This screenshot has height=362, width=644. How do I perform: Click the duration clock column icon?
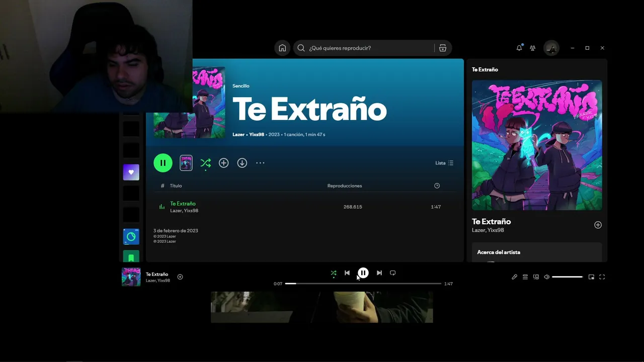click(437, 186)
